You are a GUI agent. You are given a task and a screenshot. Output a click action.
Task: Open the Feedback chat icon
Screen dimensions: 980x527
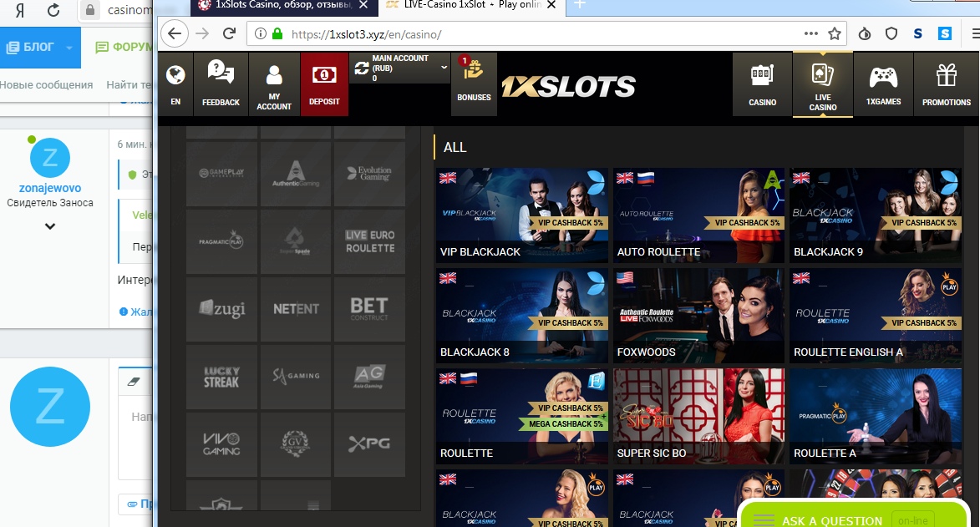tap(221, 84)
